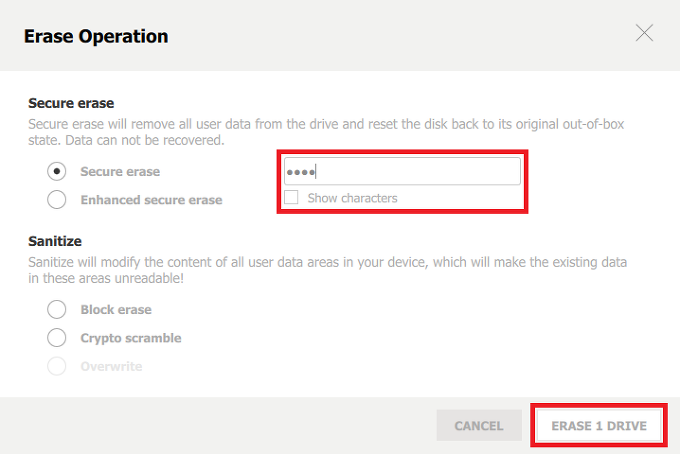
Task: Click the greyed-out Overwrite radio button
Action: tap(57, 366)
